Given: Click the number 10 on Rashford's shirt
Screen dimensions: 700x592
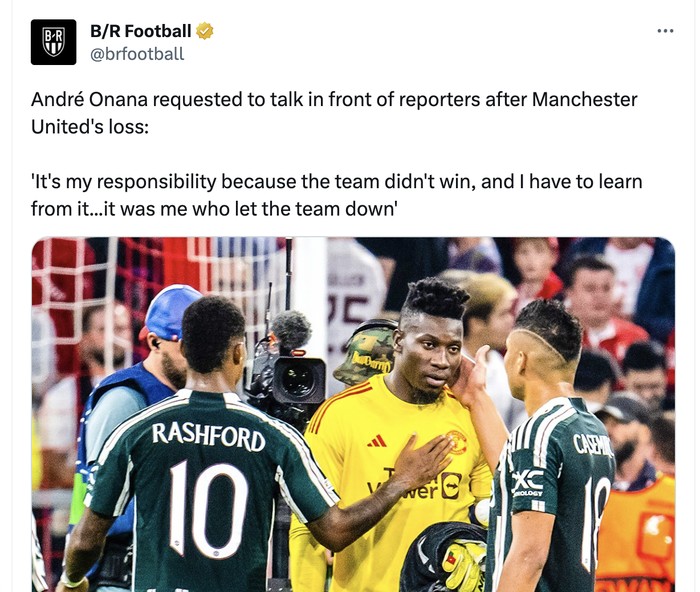Looking at the screenshot, I should (x=209, y=509).
